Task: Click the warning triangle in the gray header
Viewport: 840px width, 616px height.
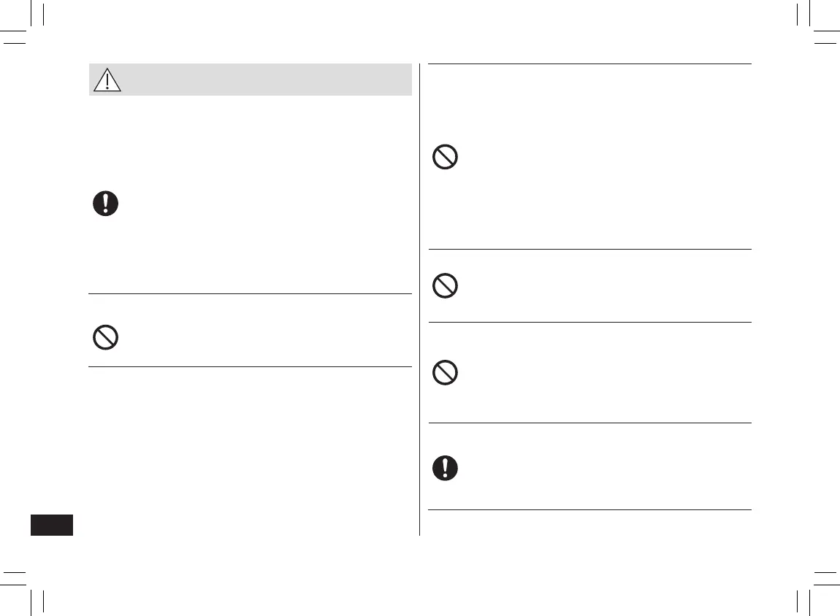Action: click(107, 80)
